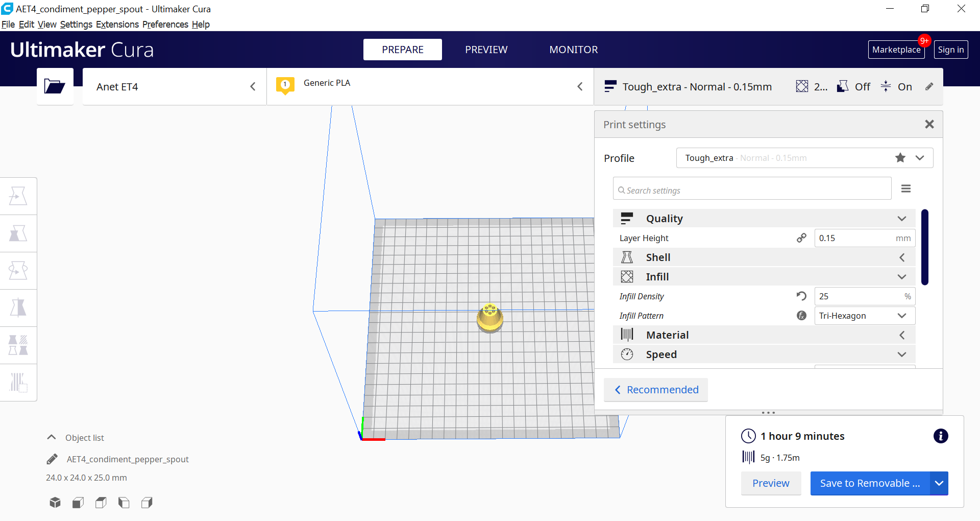The image size is (980, 521).
Task: Expand the Generic PLA material selector
Action: coord(430,87)
